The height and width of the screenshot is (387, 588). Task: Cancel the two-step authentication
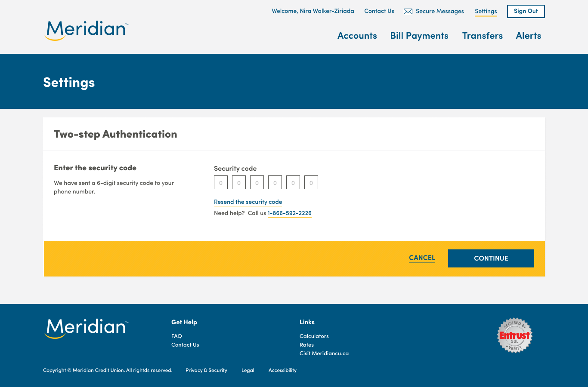pos(422,258)
